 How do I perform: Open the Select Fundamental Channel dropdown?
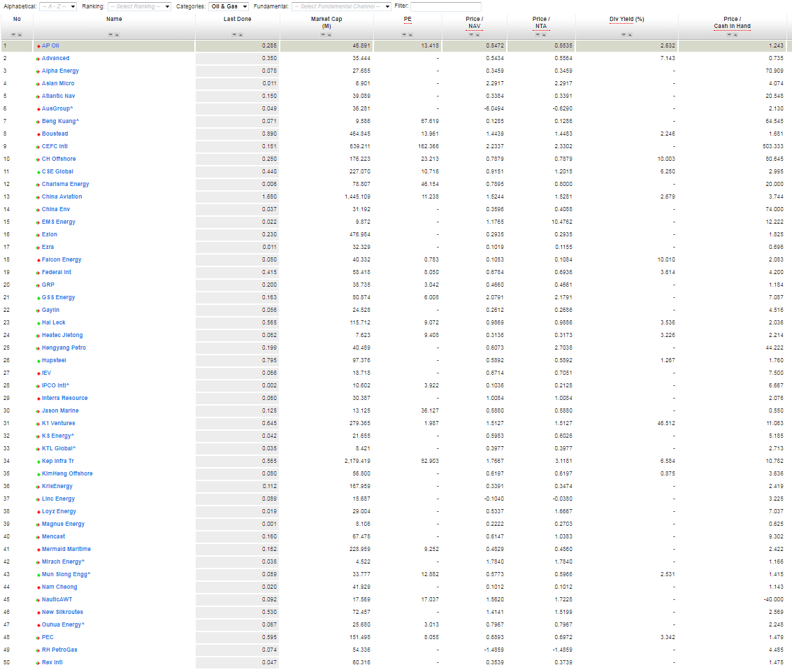point(341,6)
